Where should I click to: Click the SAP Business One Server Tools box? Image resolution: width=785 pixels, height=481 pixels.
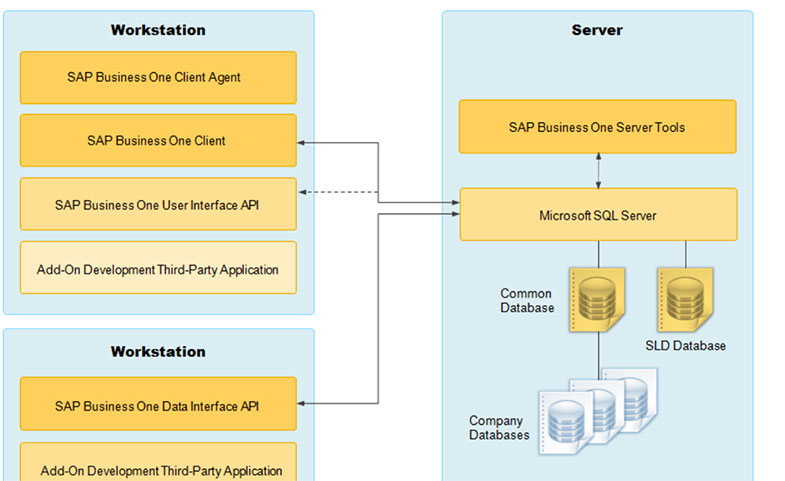[598, 127]
